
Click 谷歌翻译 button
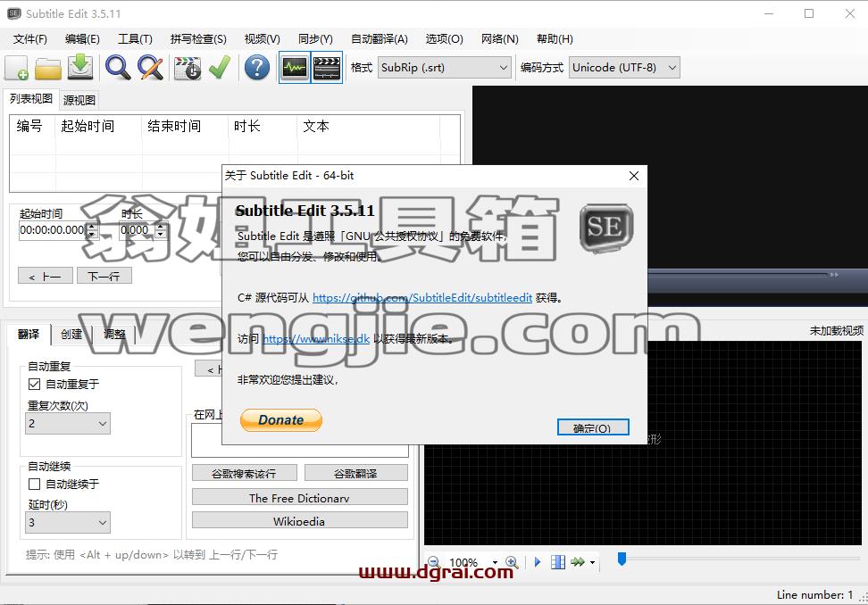(x=356, y=474)
